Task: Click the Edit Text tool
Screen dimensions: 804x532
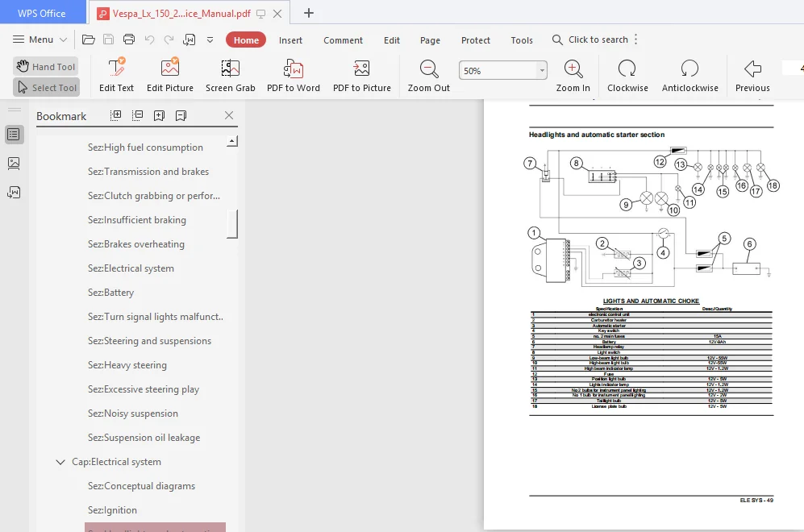Action: 116,75
